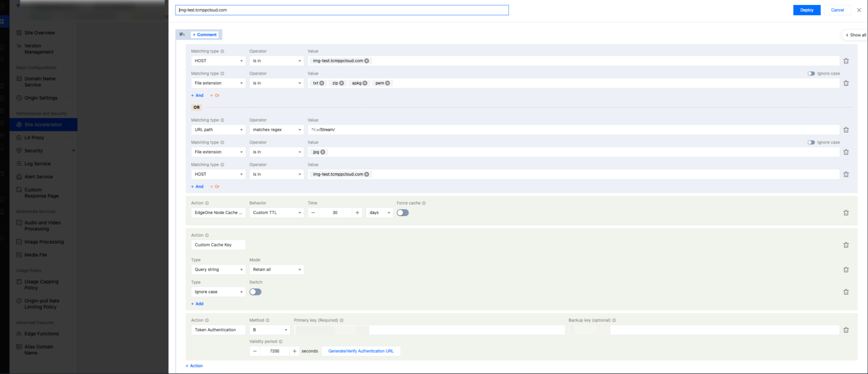Open Image Processing in sidebar

tap(44, 242)
